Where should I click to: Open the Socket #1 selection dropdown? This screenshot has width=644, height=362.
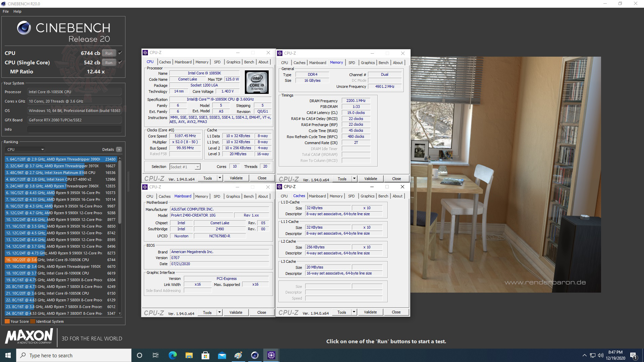pos(185,167)
